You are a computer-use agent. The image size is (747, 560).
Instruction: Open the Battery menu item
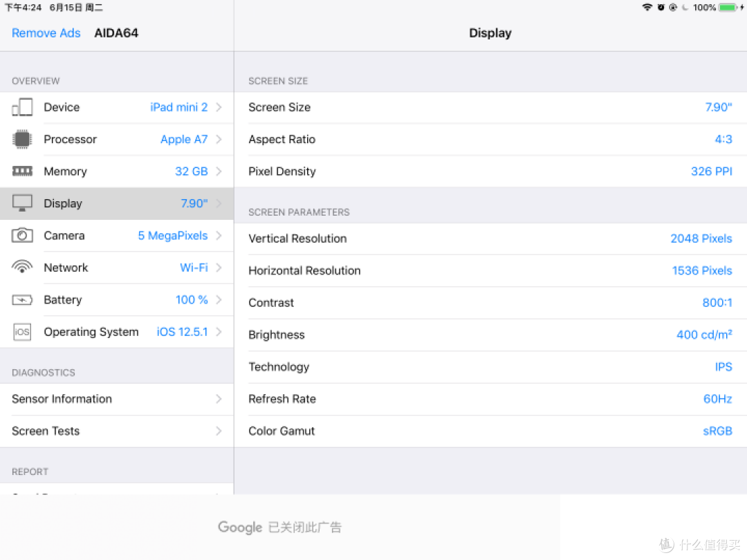coord(117,299)
